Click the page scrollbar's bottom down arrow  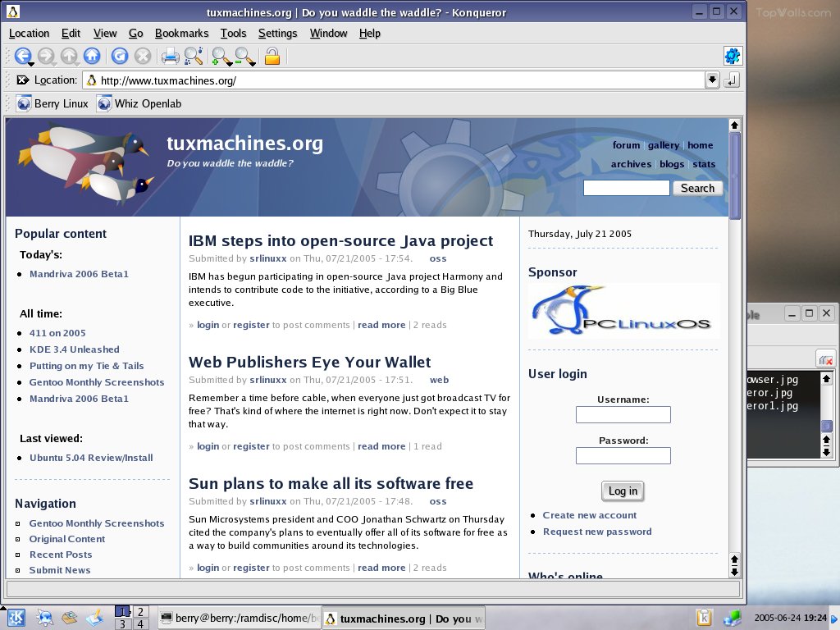coord(734,572)
